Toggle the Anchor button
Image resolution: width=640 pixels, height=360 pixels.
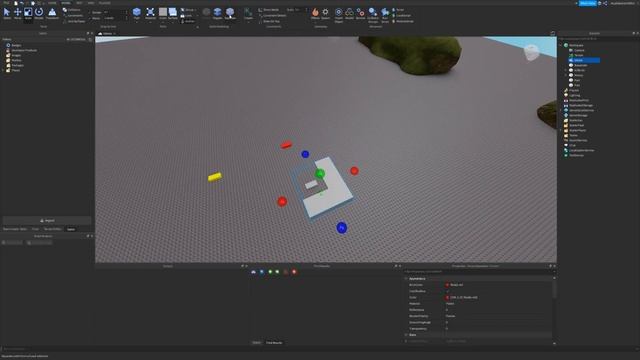click(x=188, y=21)
